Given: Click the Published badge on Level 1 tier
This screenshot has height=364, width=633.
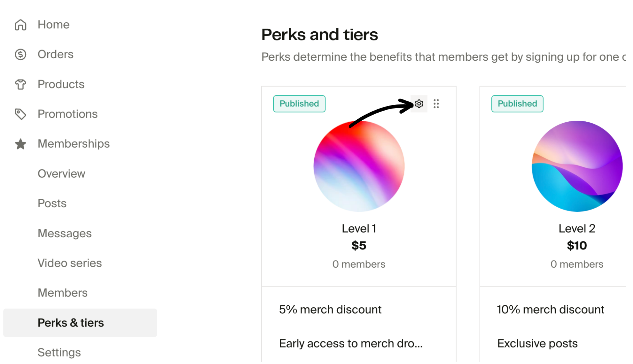Looking at the screenshot, I should [299, 104].
